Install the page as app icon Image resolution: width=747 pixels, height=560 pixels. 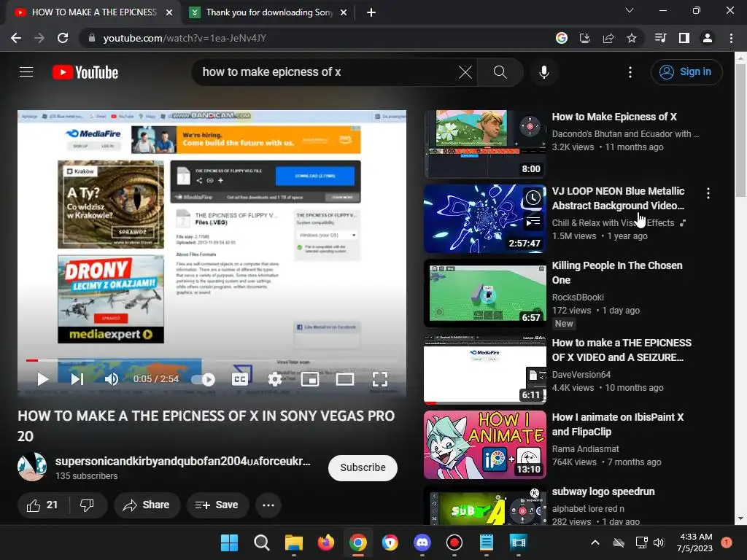click(585, 38)
